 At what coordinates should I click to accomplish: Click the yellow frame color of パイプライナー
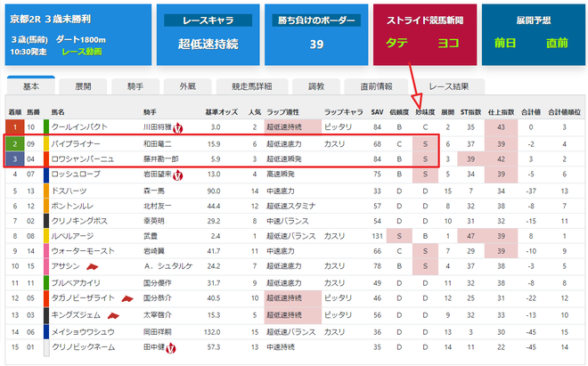click(46, 143)
